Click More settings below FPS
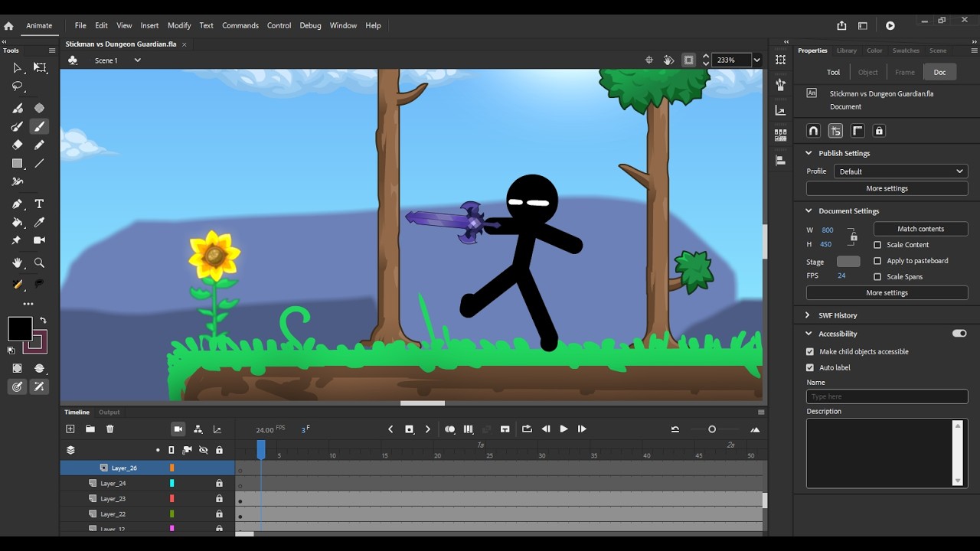The height and width of the screenshot is (551, 980). 887,293
